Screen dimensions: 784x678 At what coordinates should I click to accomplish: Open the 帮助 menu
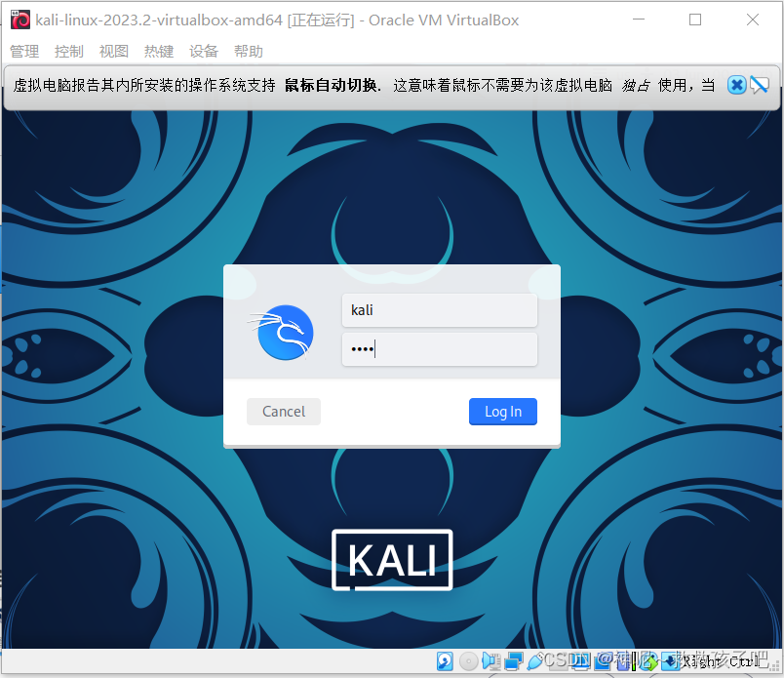click(249, 51)
